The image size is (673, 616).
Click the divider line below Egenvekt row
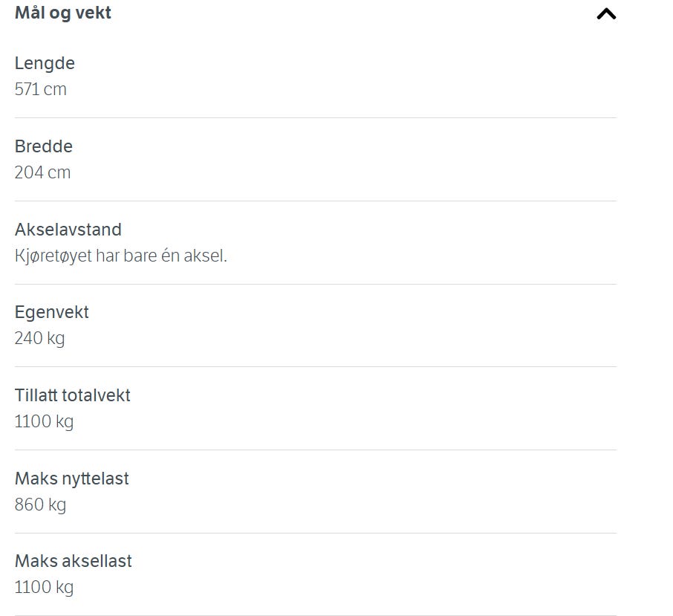point(316,366)
